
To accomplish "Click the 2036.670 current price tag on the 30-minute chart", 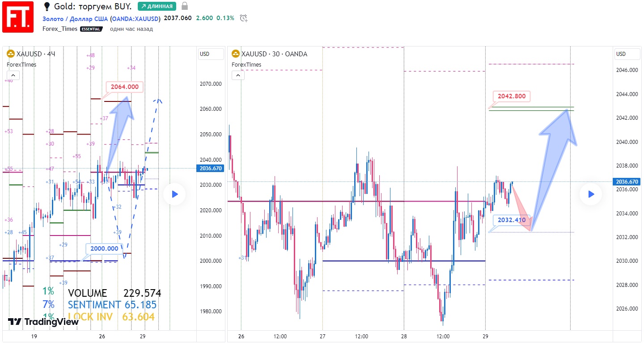I will [x=627, y=182].
